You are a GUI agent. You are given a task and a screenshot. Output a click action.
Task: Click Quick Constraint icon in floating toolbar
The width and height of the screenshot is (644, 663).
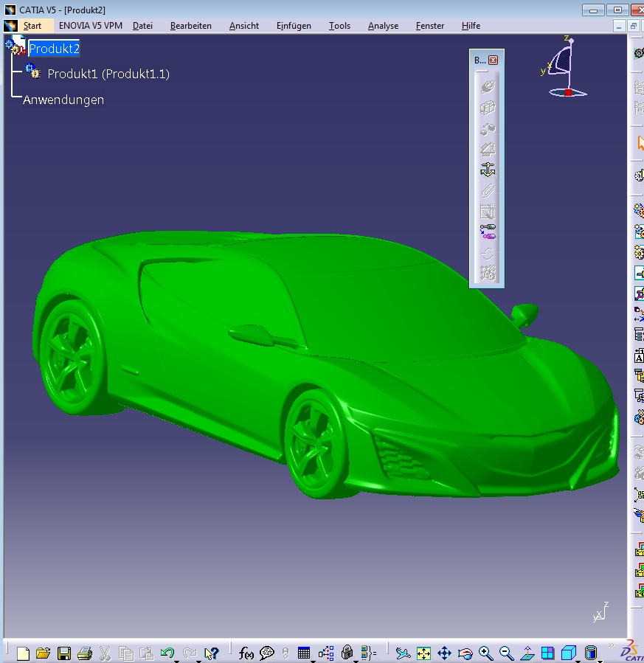point(488,212)
